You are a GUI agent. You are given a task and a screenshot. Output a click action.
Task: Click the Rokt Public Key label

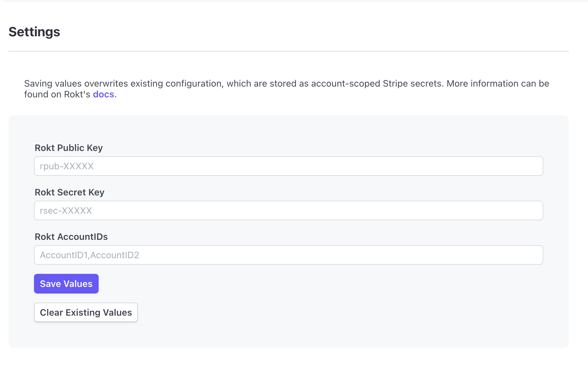pyautogui.click(x=69, y=148)
